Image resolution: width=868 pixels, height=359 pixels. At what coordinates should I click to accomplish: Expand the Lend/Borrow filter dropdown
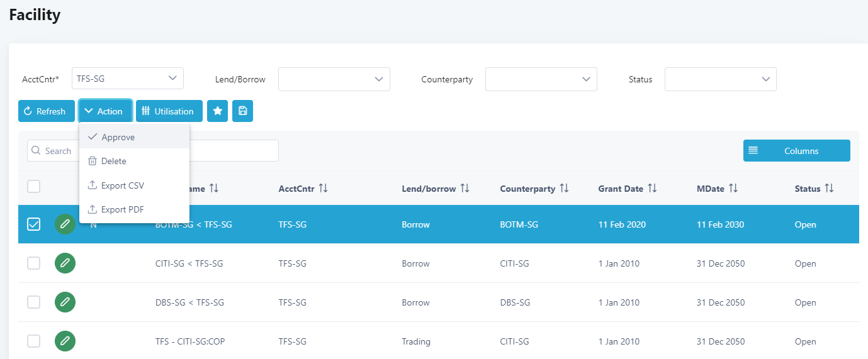334,79
